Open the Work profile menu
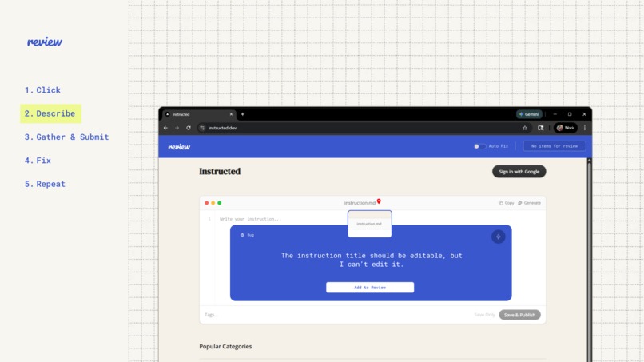Image resolution: width=644 pixels, height=362 pixels. [x=566, y=128]
